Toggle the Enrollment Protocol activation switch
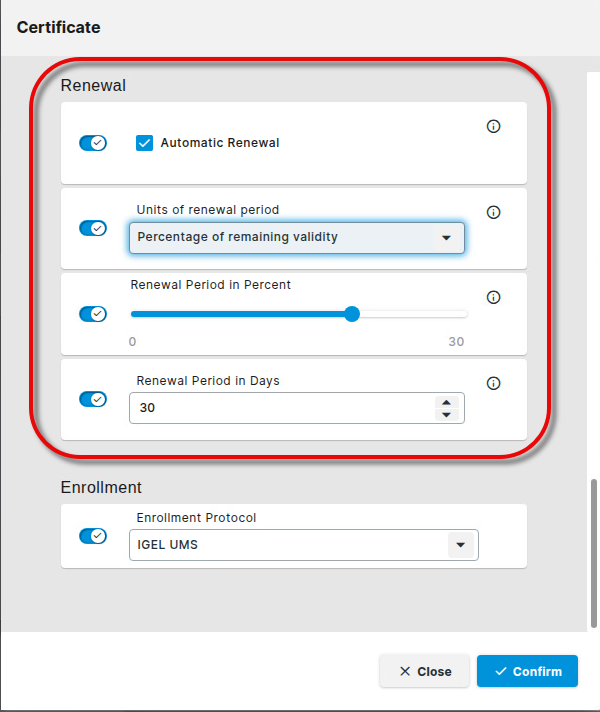 click(93, 535)
